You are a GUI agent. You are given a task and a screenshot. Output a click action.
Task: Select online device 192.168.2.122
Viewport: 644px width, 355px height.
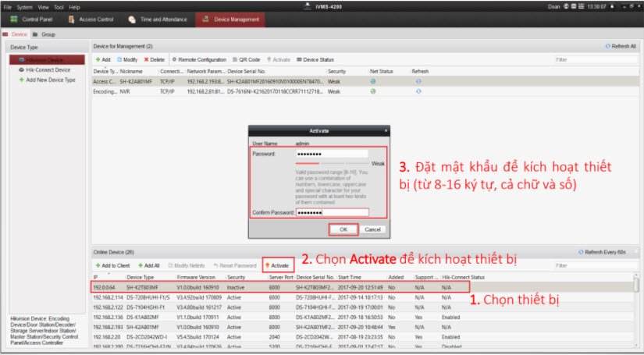tap(363, 307)
